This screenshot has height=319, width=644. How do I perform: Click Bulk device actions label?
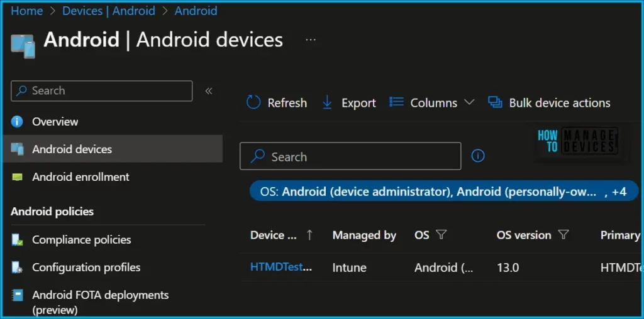[559, 103]
